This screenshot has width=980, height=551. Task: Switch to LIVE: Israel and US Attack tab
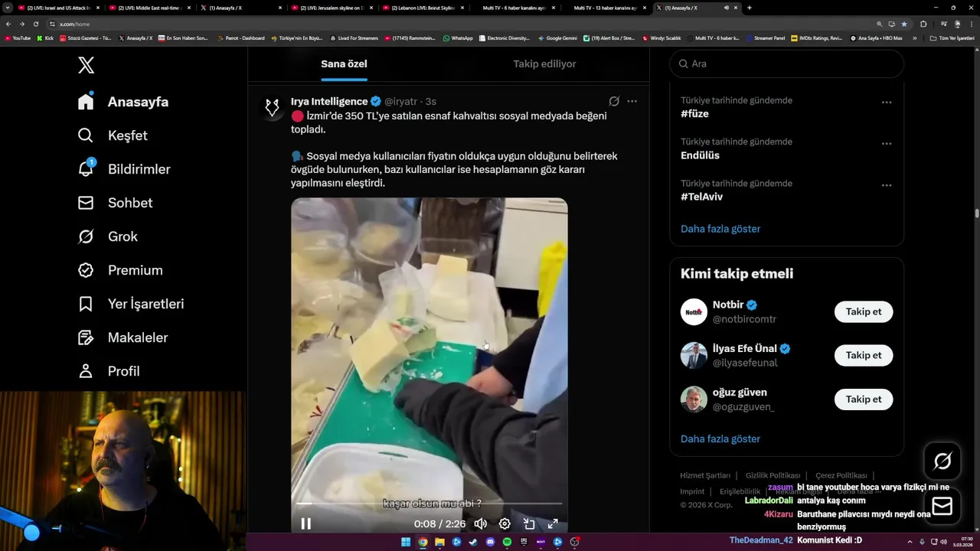(x=58, y=8)
